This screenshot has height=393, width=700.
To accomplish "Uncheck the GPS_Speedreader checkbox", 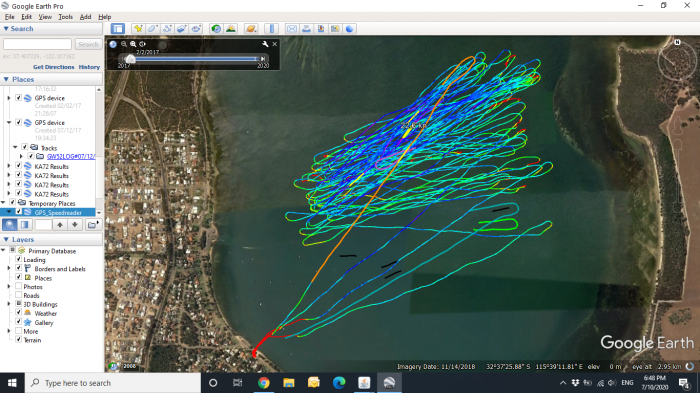I will [x=19, y=212].
